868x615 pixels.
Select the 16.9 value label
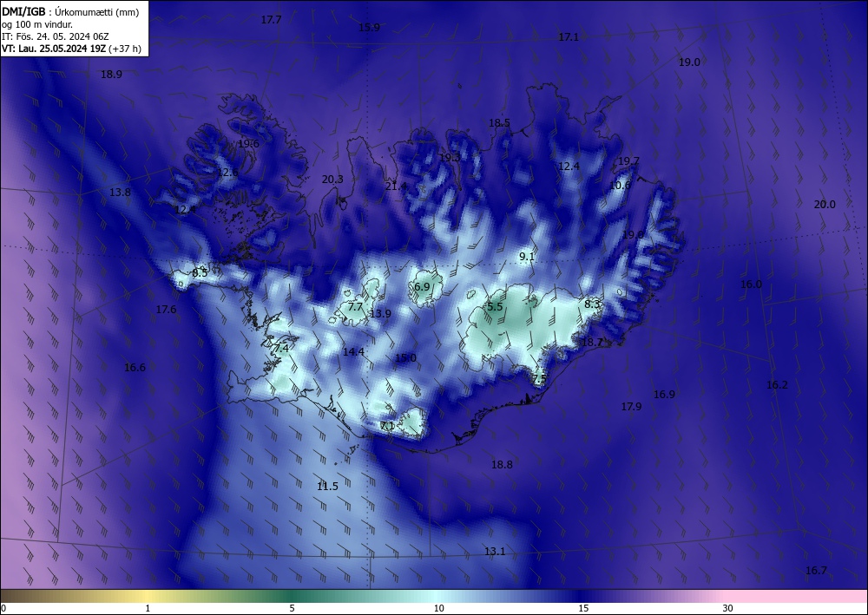(664, 395)
